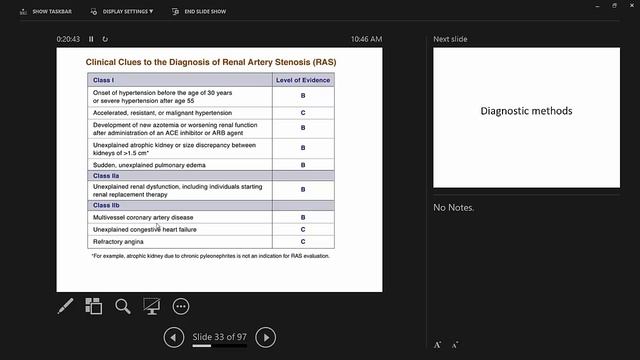Make notes text larger
This screenshot has width=640, height=360.
click(438, 345)
